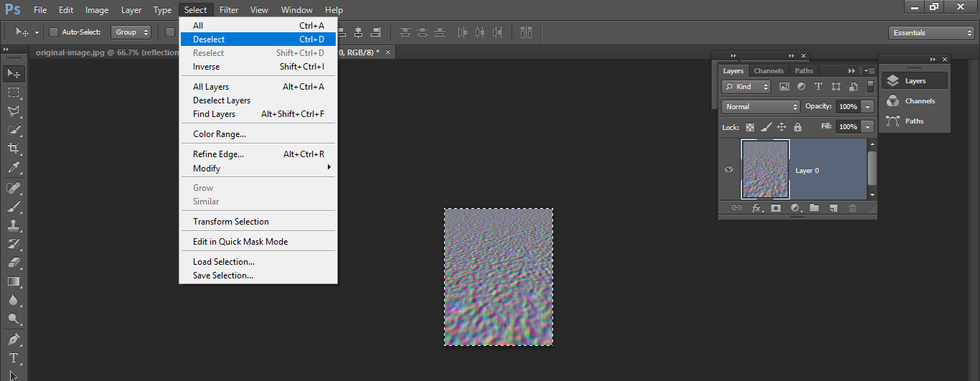980x381 pixels.
Task: Select the History Brush tool
Action: point(14,244)
